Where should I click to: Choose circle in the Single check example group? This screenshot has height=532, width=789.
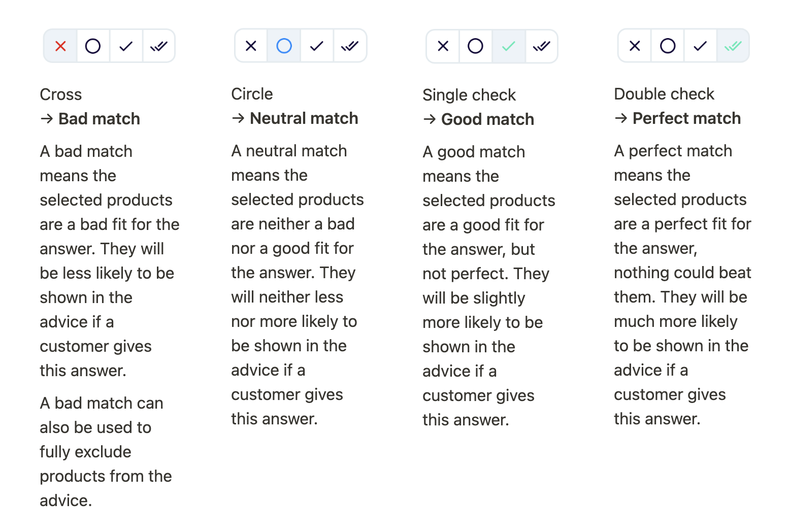click(476, 46)
